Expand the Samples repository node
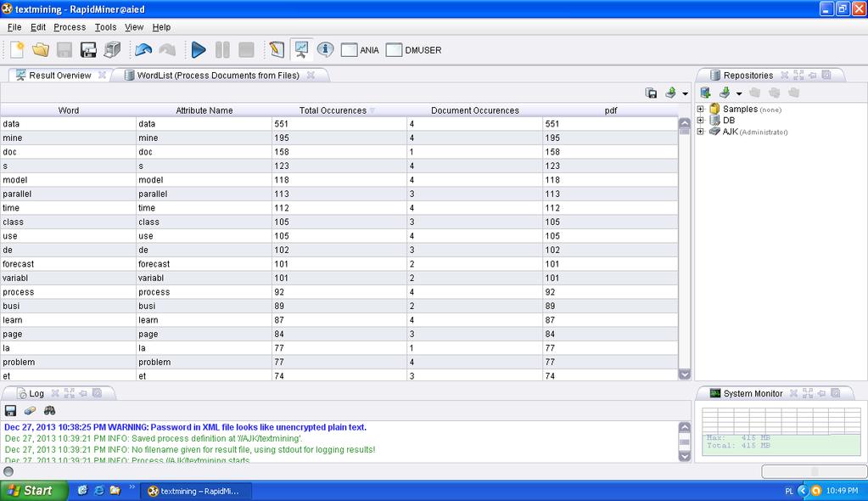This screenshot has width=868, height=501. (700, 110)
